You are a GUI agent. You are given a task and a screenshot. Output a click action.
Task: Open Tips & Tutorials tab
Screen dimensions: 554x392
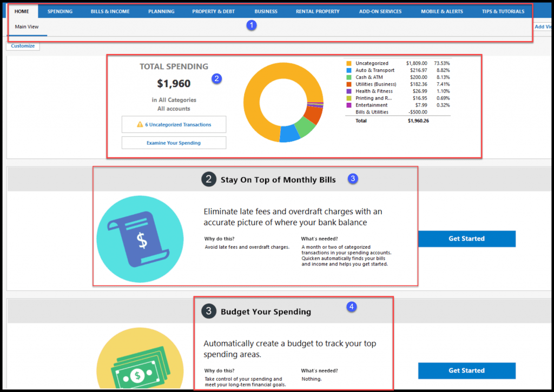point(503,11)
